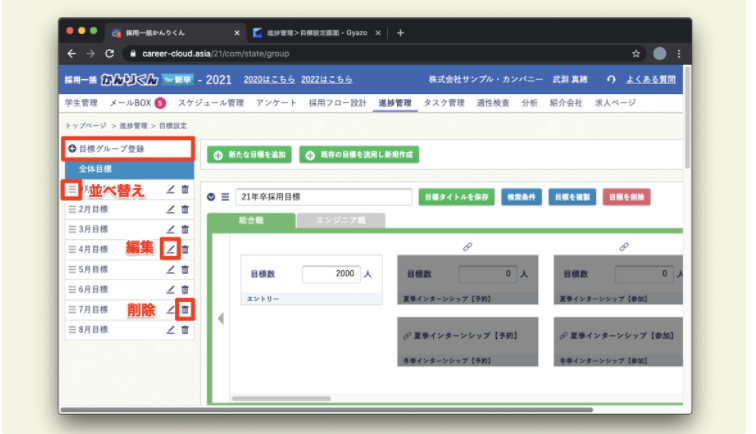Open the タスク管理 menu
This screenshot has width=756, height=434.
click(444, 103)
